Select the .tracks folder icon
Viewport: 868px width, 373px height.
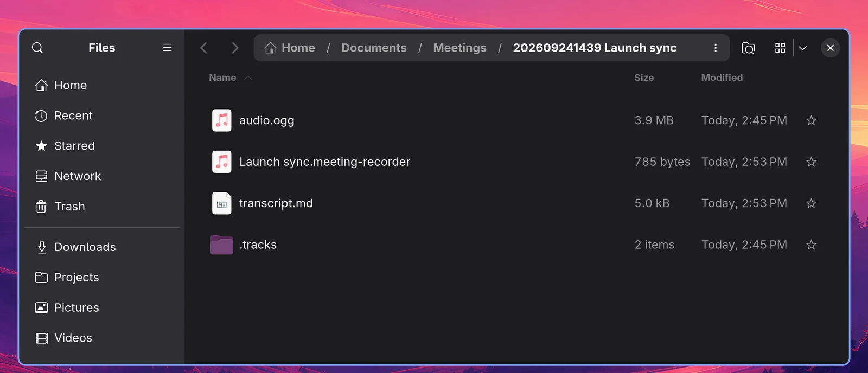click(222, 245)
